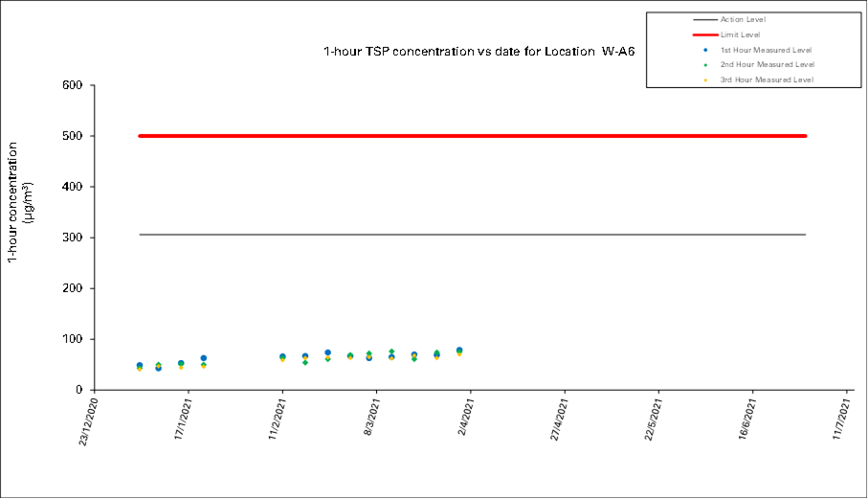Click the 600 tick label on y-axis
The image size is (868, 499).
pyautogui.click(x=73, y=85)
